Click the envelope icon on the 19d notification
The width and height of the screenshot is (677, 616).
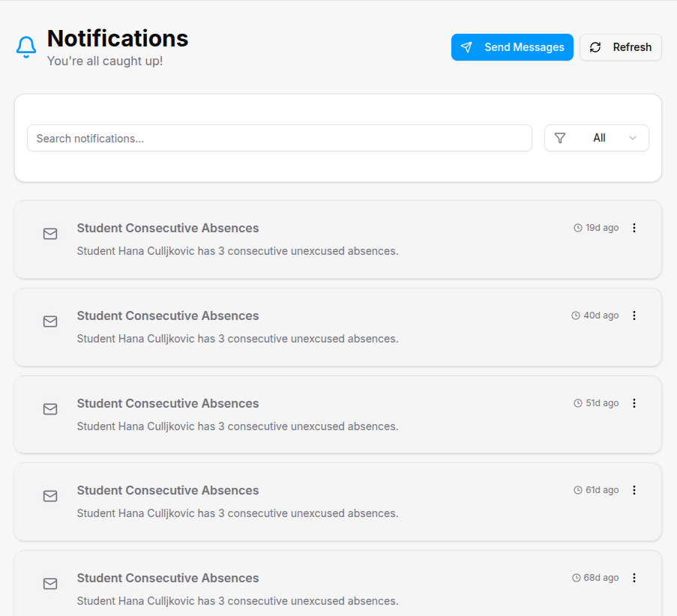tap(50, 234)
